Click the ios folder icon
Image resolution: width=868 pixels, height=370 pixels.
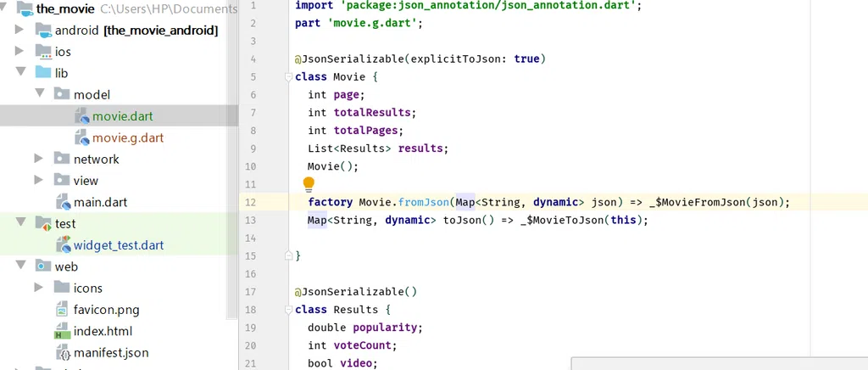(43, 52)
